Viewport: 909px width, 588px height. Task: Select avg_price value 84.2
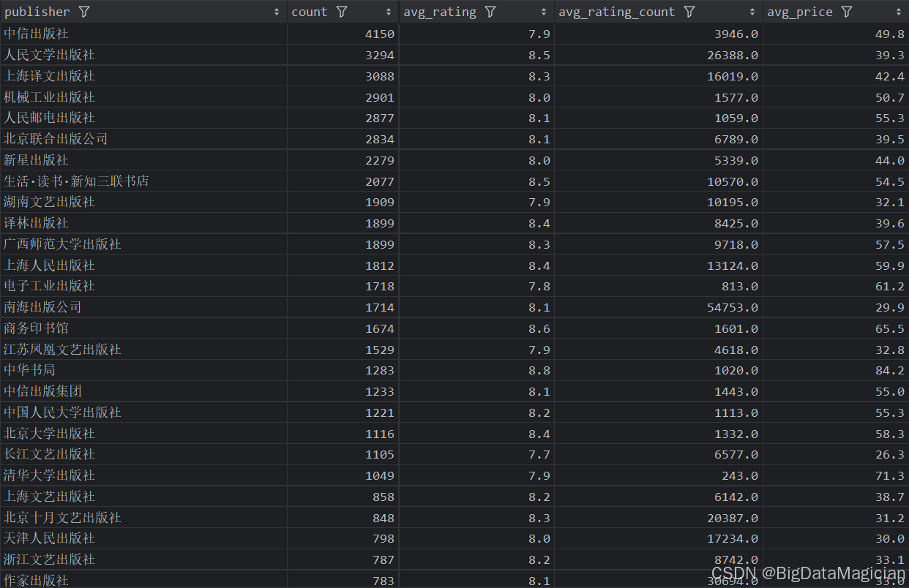pos(890,371)
